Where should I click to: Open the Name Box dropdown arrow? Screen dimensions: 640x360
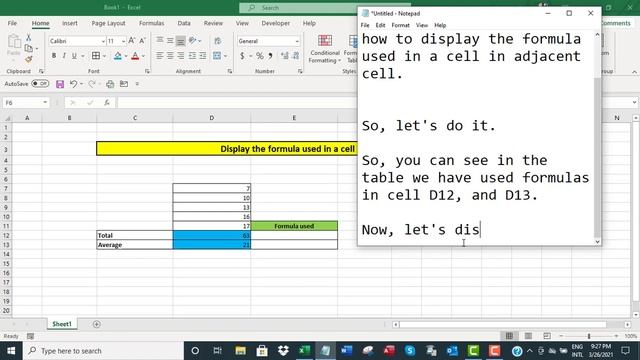pos(45,102)
